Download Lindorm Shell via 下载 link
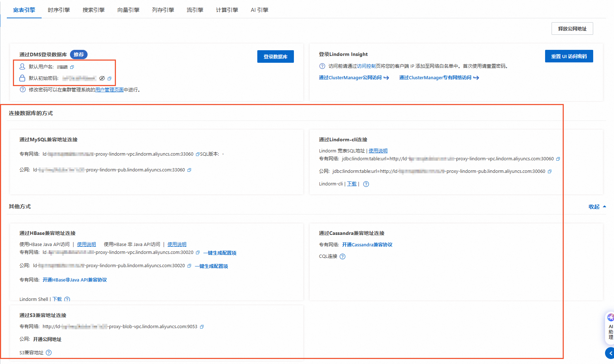The width and height of the screenshot is (614, 364). 57,299
